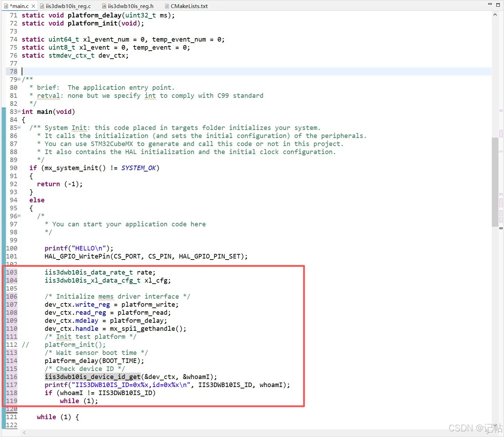
Task: Click the iis3dwb10is_device_id_get function name
Action: point(92,377)
